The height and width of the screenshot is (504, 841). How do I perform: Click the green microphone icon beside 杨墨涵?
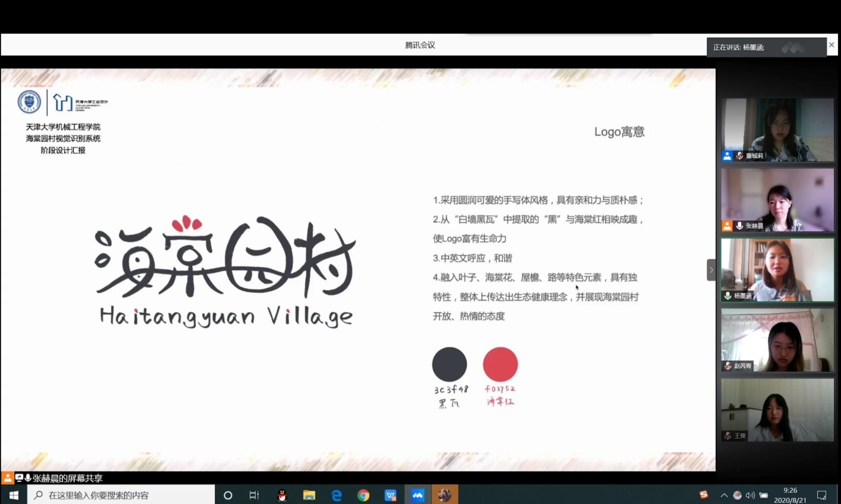728,296
